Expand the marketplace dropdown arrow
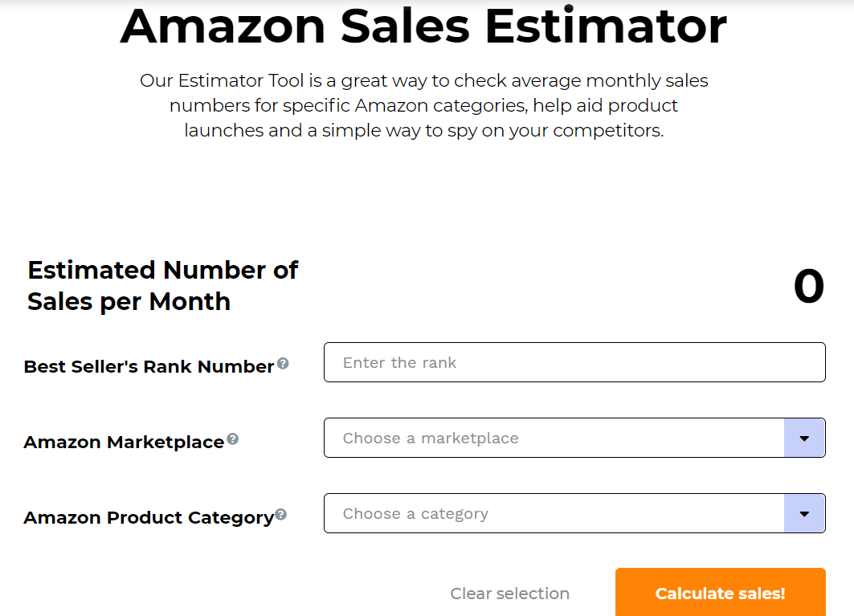 click(x=804, y=438)
